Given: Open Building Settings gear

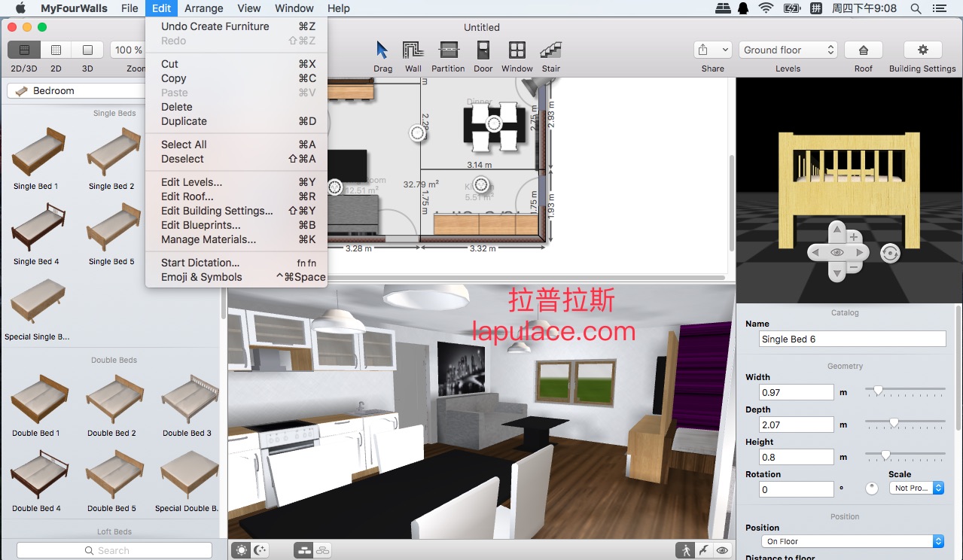Looking at the screenshot, I should coord(922,50).
